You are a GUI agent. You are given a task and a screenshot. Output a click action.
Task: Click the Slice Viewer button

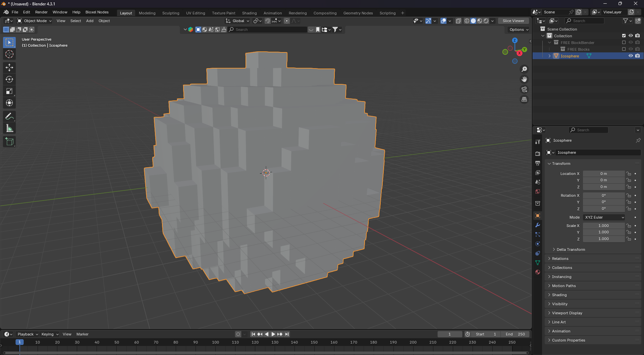pyautogui.click(x=513, y=21)
